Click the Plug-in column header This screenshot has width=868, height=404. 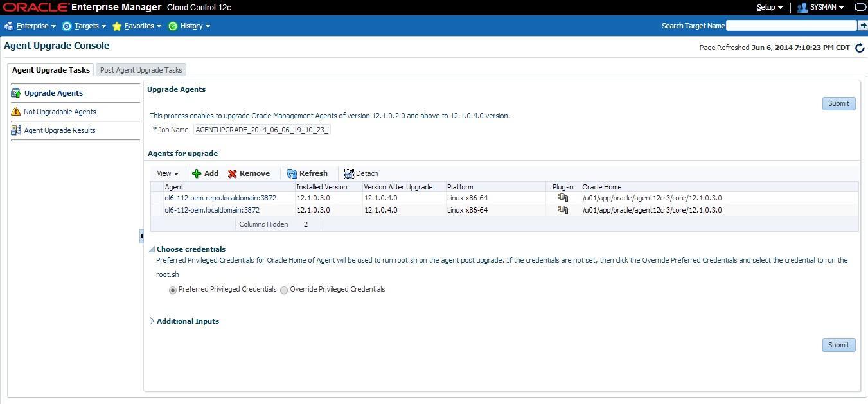[563, 187]
